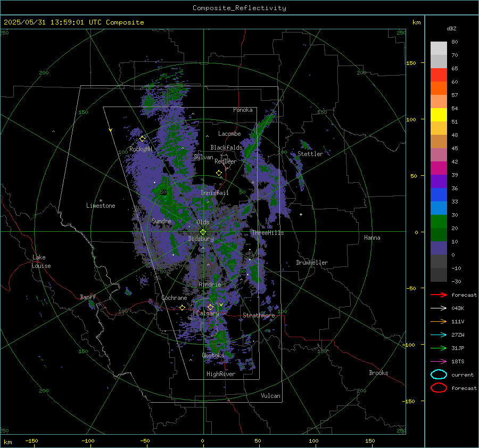Click the Lacombe label

tap(229, 134)
